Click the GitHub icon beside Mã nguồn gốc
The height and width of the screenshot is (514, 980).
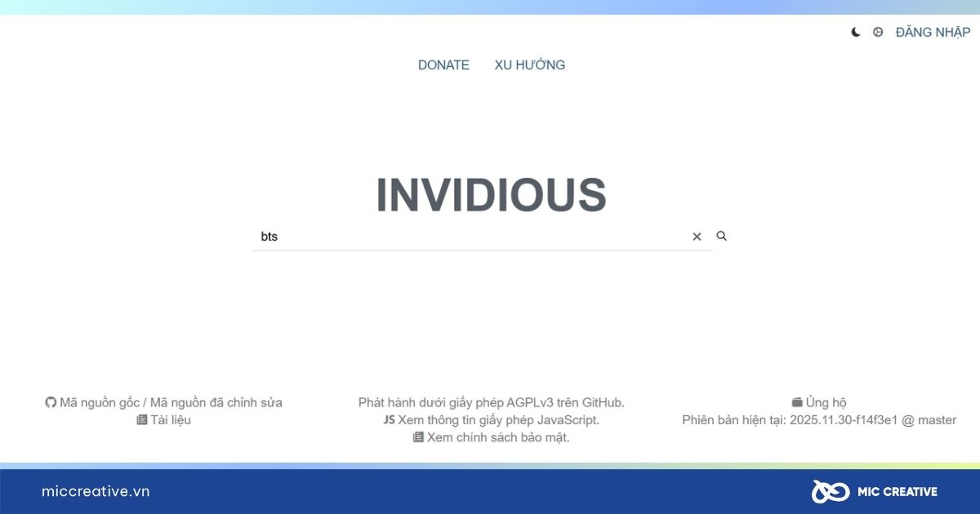(x=51, y=403)
